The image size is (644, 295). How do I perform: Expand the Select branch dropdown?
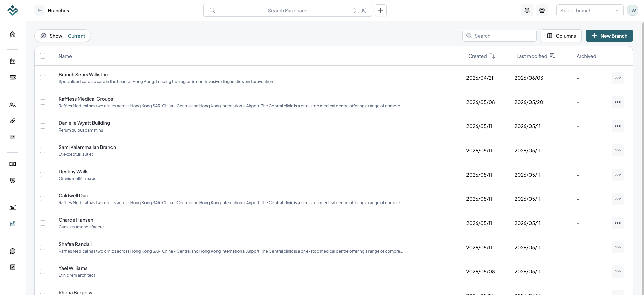pos(590,10)
